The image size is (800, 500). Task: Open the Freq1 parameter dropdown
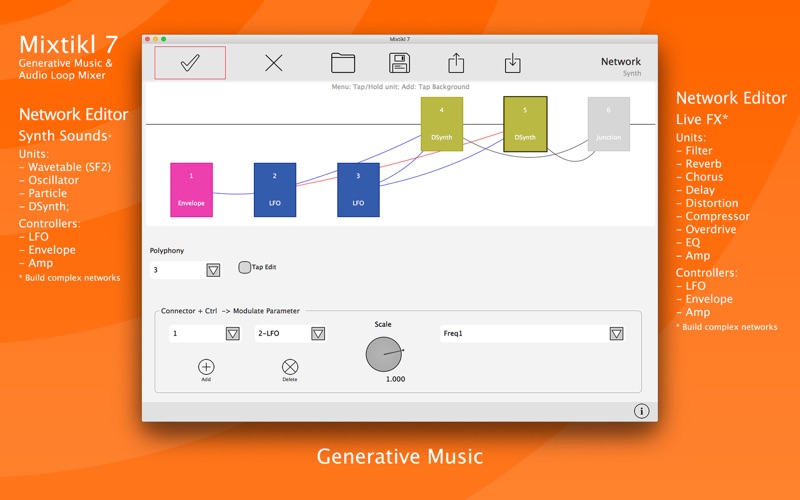click(616, 334)
